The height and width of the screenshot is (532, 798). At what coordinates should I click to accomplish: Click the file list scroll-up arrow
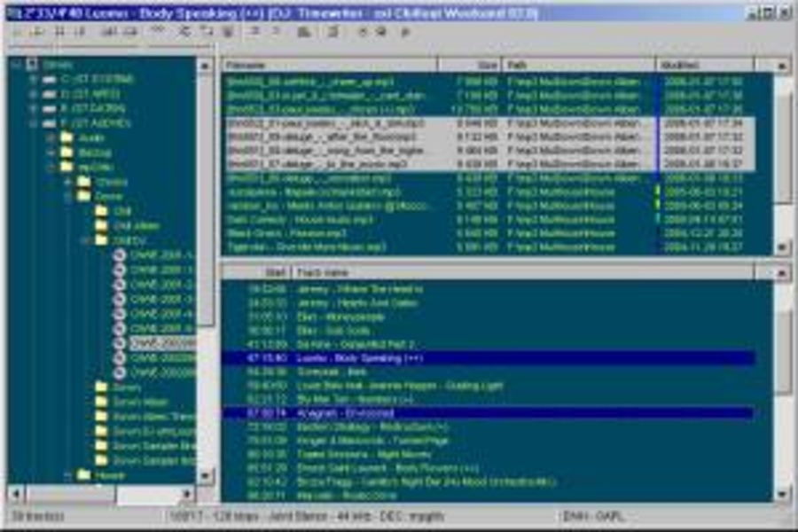click(x=782, y=66)
